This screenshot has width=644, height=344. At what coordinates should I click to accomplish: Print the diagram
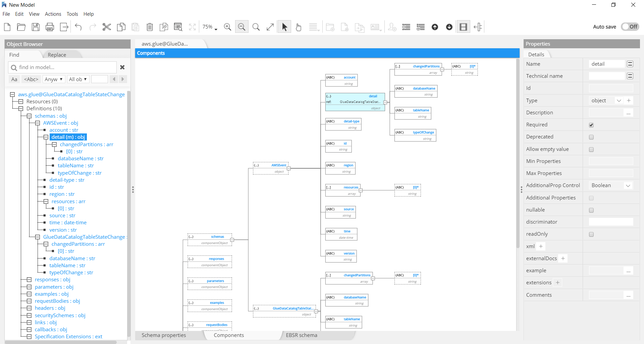pos(50,27)
